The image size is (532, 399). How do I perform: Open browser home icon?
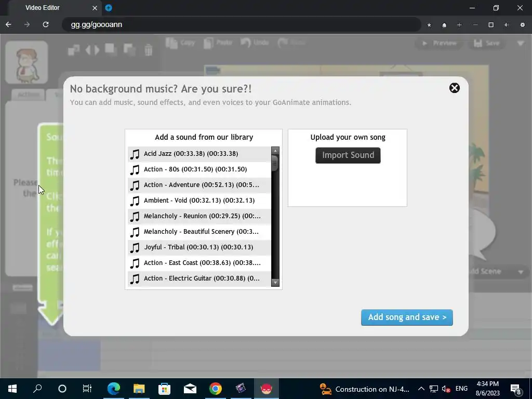[x=444, y=25]
